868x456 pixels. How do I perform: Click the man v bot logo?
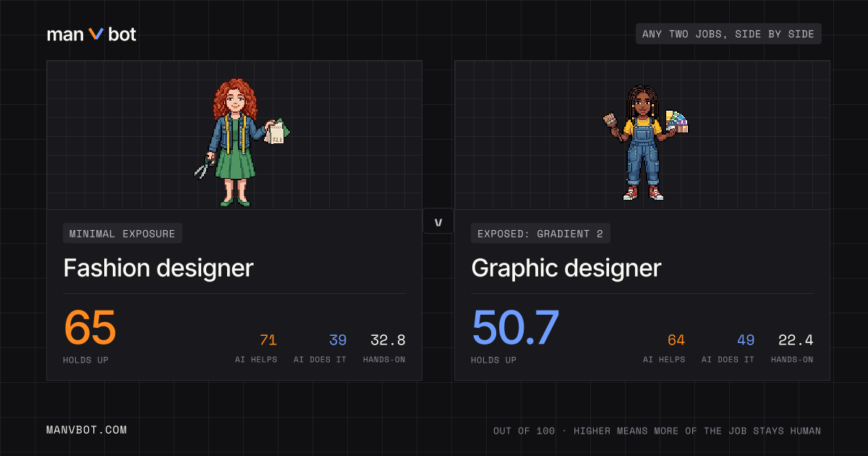click(x=91, y=34)
